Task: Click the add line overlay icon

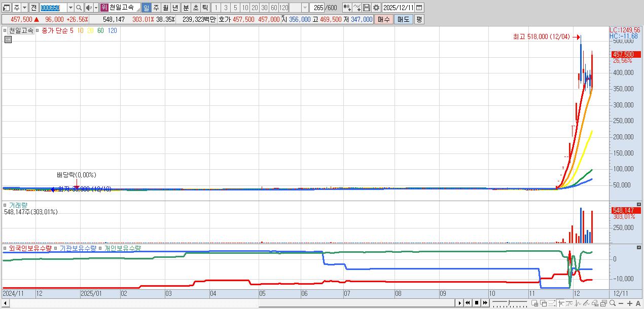Action: (357, 8)
